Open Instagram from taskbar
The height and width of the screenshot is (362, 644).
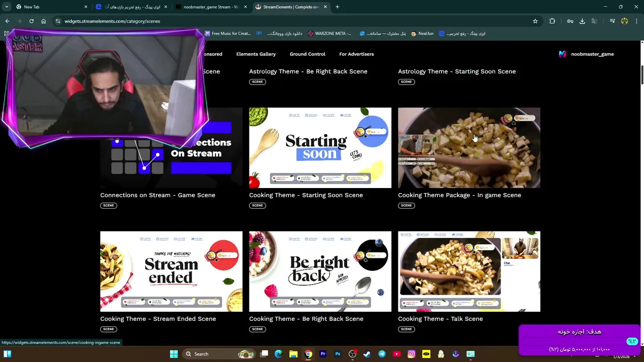click(x=411, y=354)
